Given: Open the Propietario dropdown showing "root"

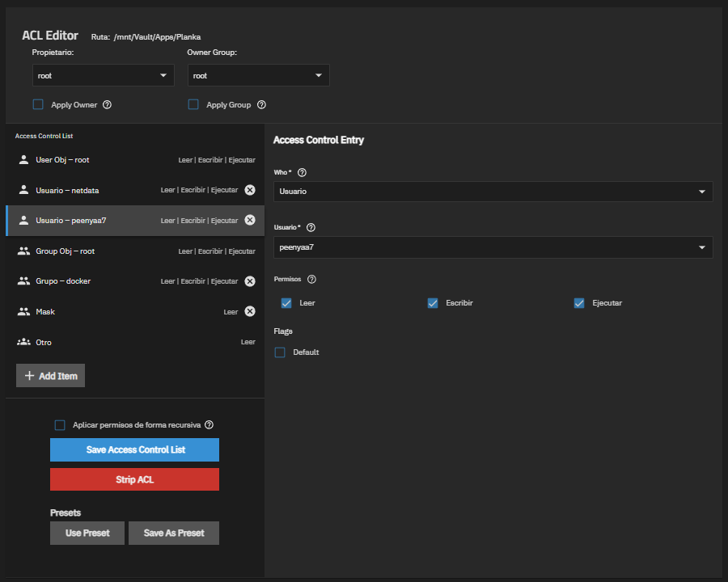Looking at the screenshot, I should [x=103, y=75].
